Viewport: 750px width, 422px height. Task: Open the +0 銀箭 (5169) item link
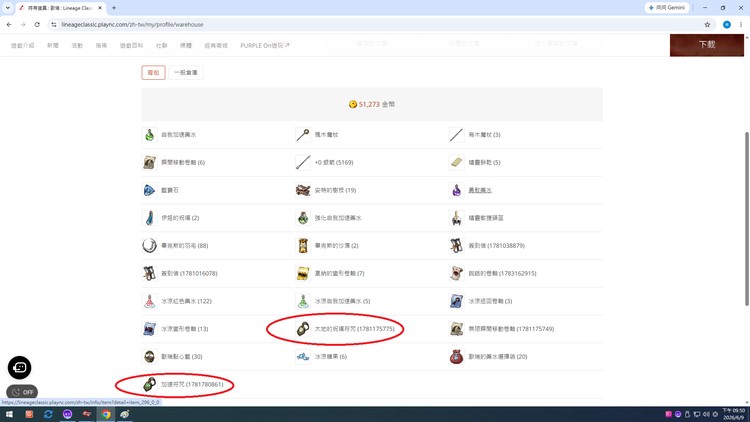point(334,163)
